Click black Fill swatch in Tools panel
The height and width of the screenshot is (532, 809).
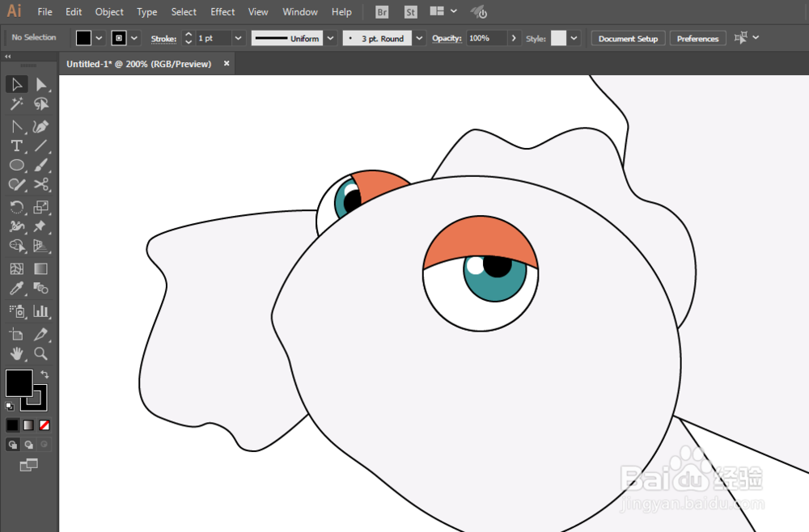point(19,383)
